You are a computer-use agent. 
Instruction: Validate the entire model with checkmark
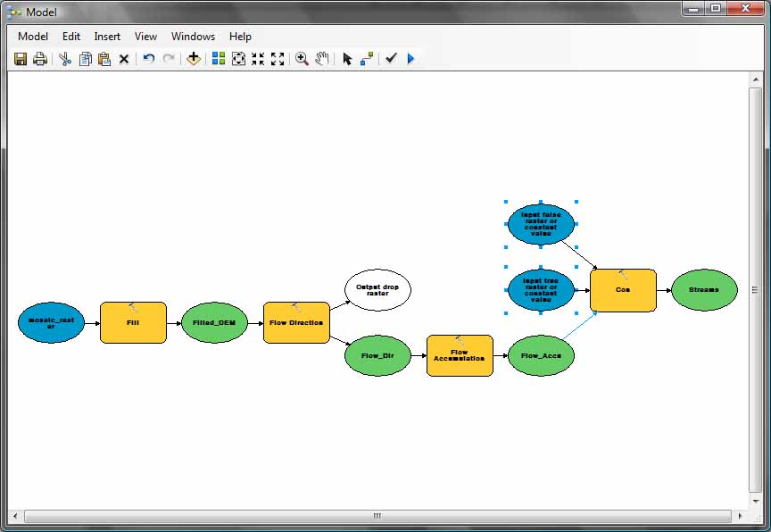pyautogui.click(x=391, y=59)
